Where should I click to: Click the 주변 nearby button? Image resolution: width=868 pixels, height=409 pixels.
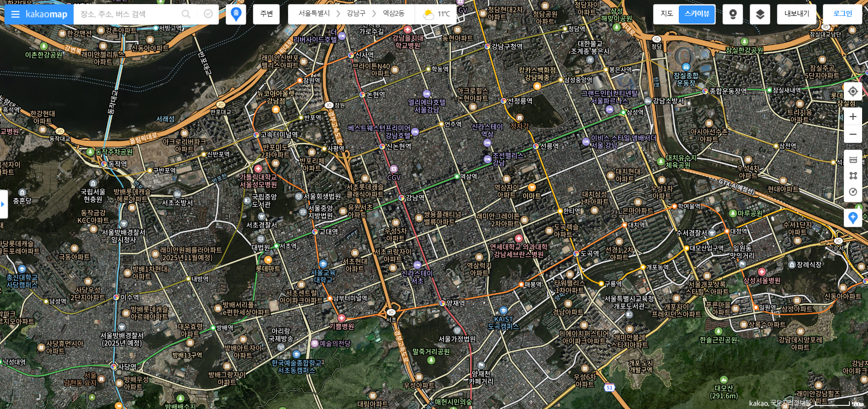point(266,14)
